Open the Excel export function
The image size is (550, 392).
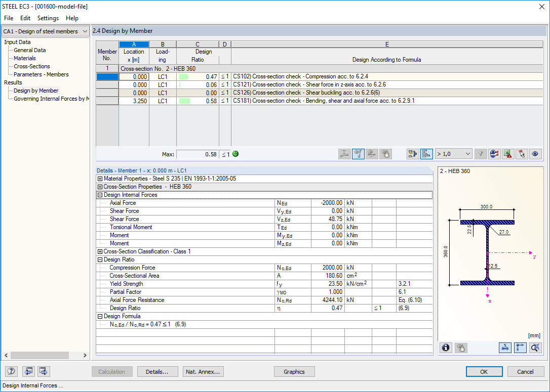(507, 154)
